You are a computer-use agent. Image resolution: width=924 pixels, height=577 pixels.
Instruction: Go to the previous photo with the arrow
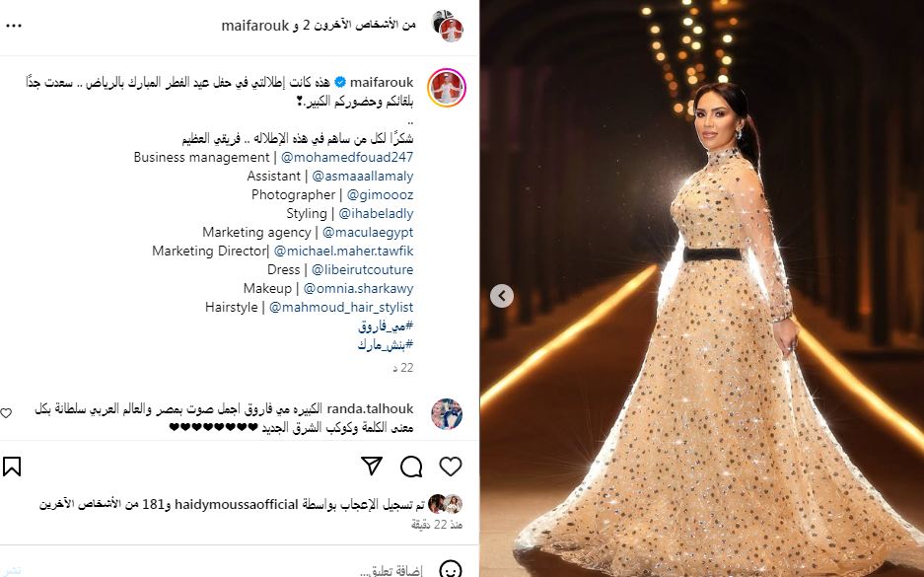pyautogui.click(x=502, y=295)
